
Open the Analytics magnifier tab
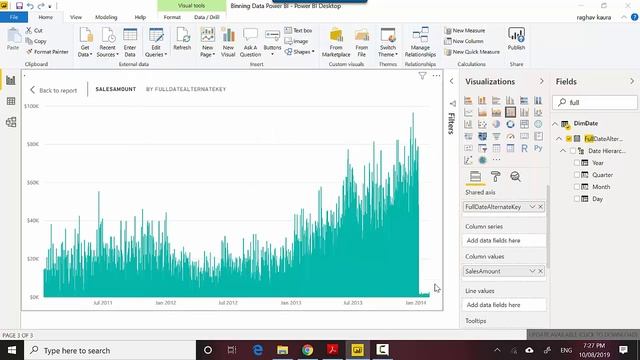tap(516, 176)
